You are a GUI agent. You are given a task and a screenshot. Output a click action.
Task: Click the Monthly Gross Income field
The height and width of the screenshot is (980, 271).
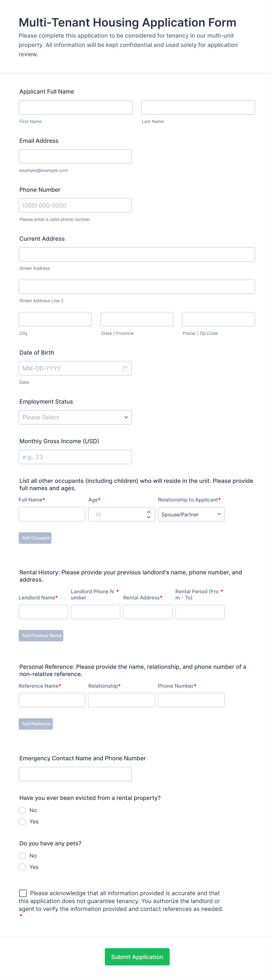tap(75, 457)
